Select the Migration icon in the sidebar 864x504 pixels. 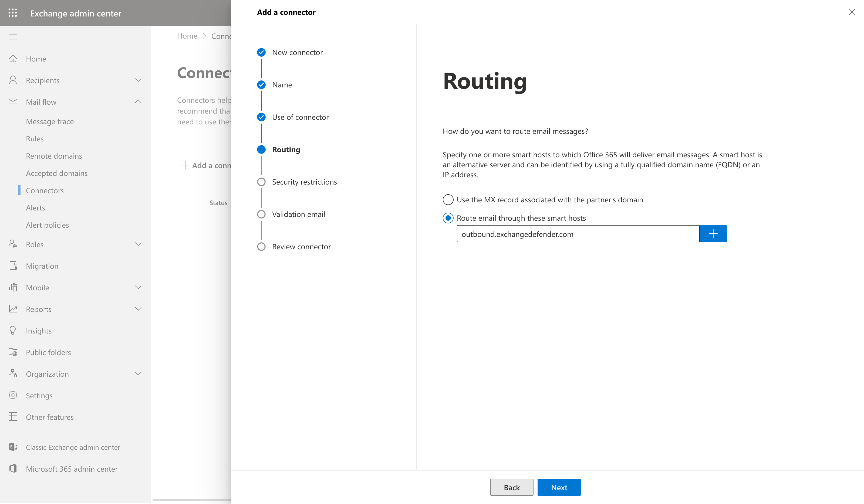click(13, 266)
